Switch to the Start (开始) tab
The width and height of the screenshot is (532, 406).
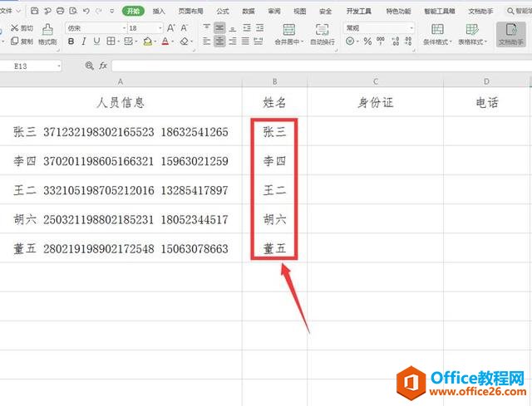tap(133, 11)
